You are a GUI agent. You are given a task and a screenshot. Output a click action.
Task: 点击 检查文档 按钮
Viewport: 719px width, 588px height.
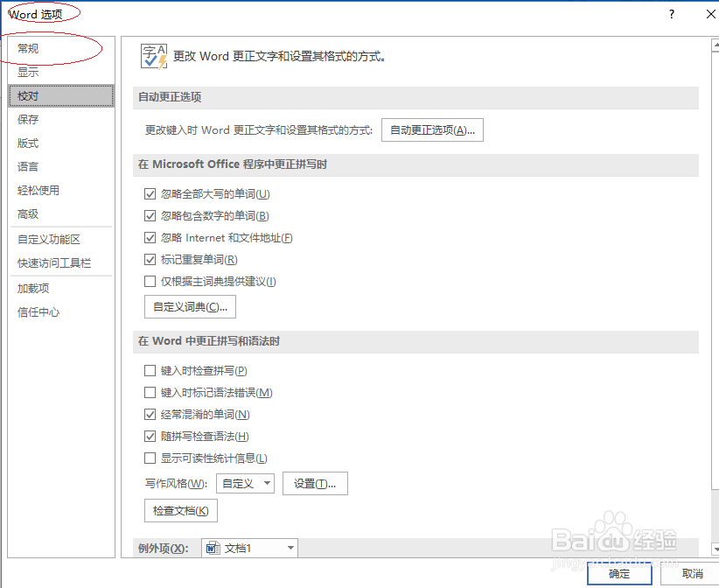180,510
